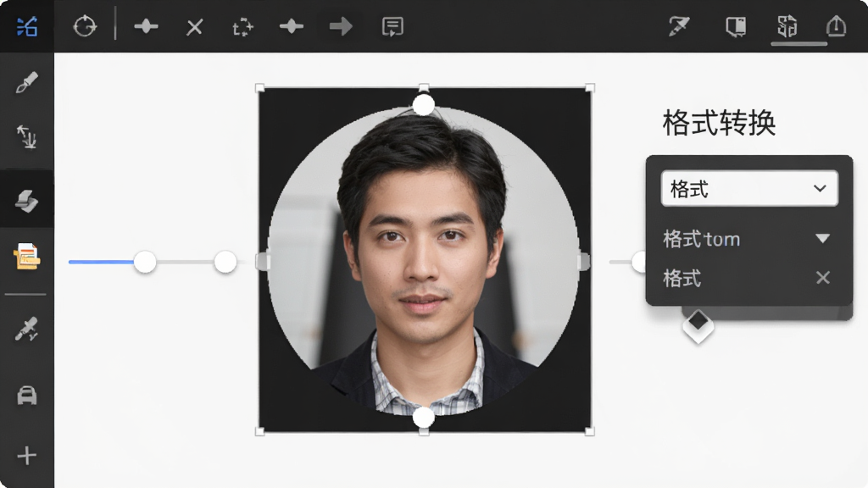Open the book library icon

pos(736,26)
